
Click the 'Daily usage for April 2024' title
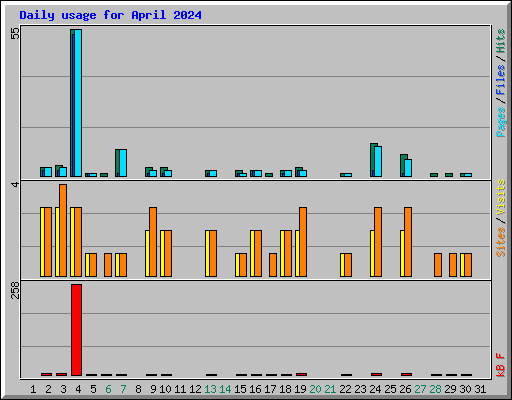pos(110,15)
